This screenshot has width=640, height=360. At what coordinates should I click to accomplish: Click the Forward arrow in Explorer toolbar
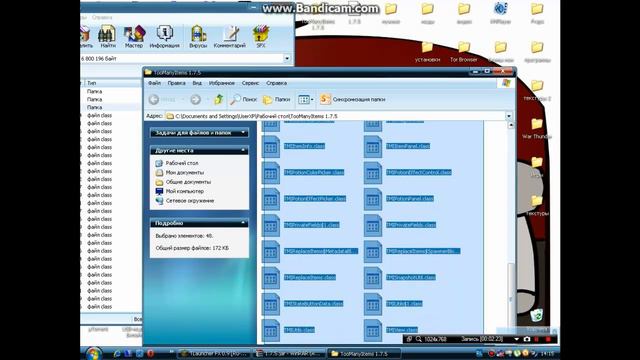click(196, 99)
